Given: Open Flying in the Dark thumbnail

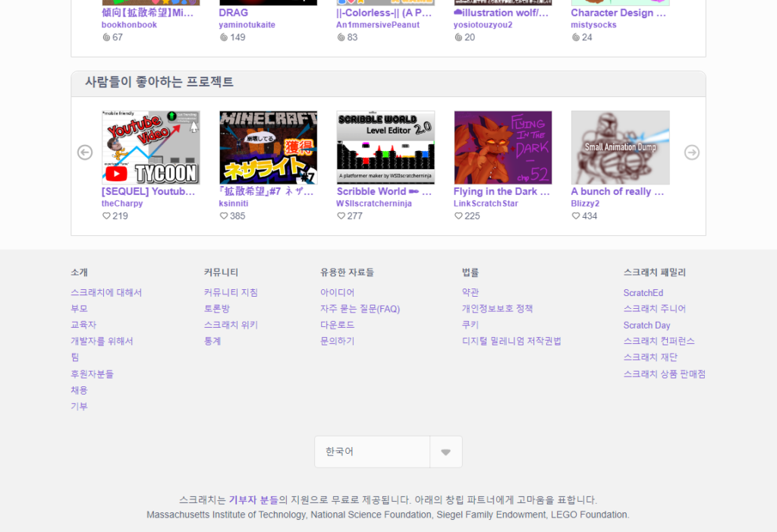Looking at the screenshot, I should pos(502,147).
